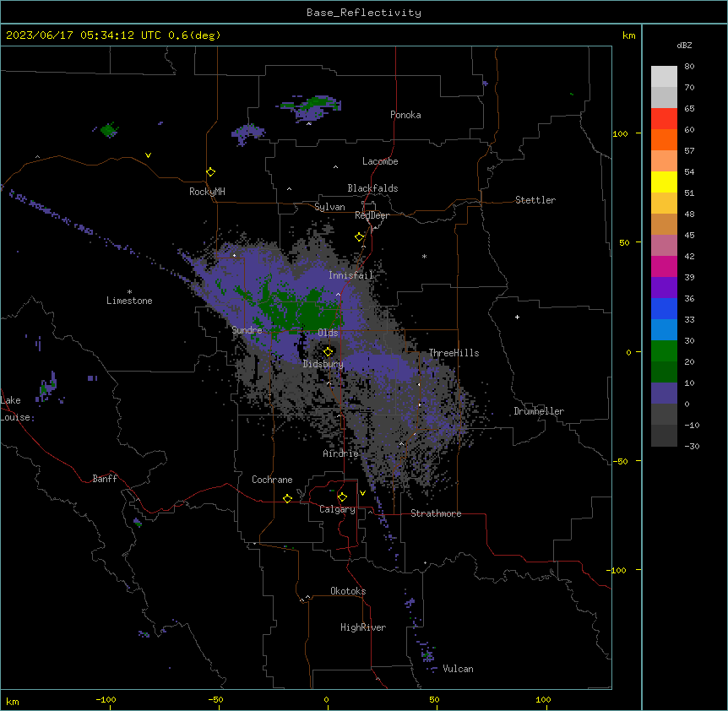The height and width of the screenshot is (711, 728).
Task: Select the light gray 80-70 dBZ swatch
Action: 664,77
